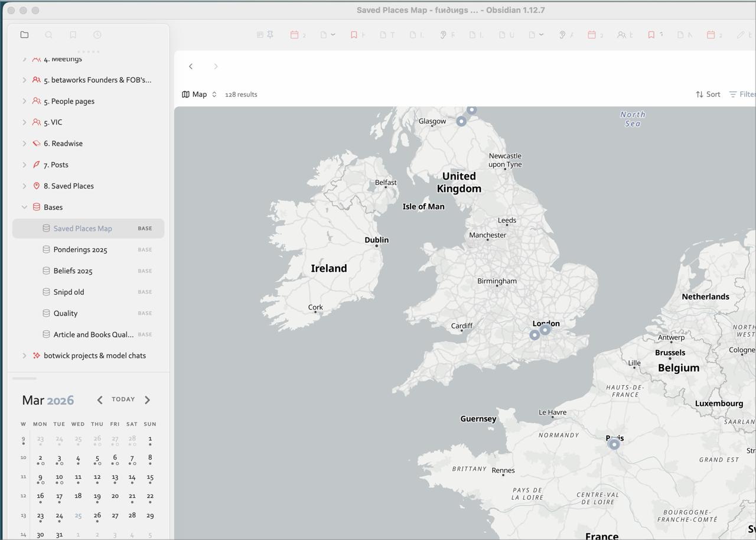Click the TODAY button in calendar
The width and height of the screenshot is (756, 540).
[123, 399]
